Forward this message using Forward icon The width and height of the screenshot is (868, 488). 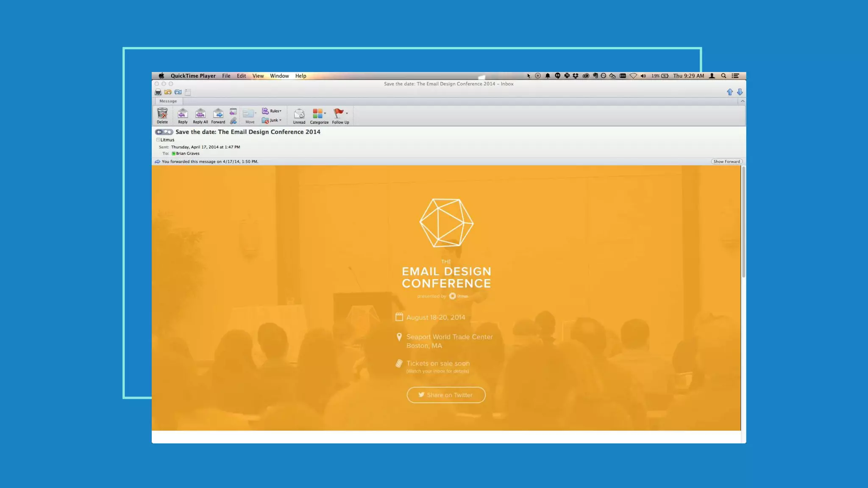click(218, 114)
